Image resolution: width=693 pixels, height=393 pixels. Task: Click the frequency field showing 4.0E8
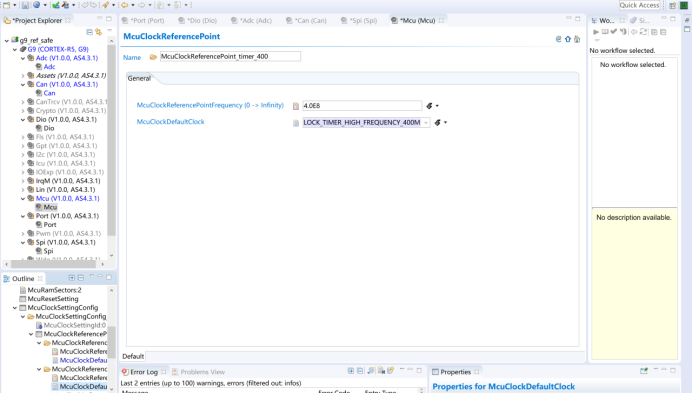click(362, 106)
